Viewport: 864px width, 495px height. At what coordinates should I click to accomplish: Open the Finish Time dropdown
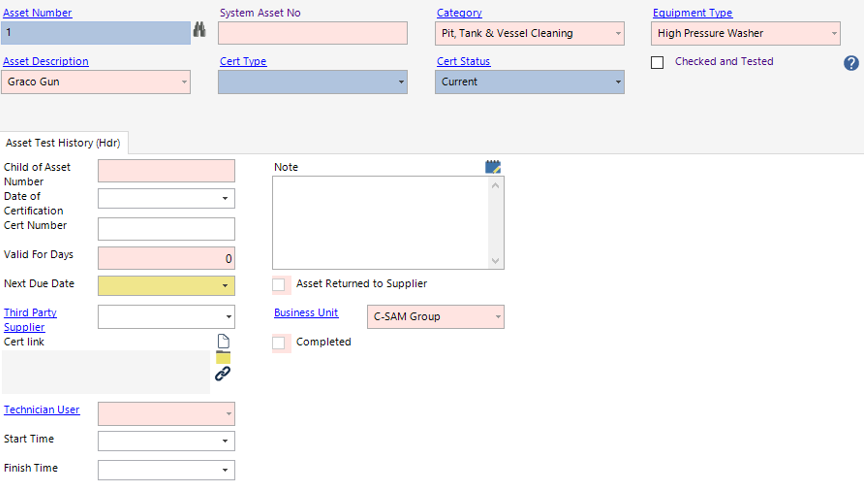coord(225,470)
